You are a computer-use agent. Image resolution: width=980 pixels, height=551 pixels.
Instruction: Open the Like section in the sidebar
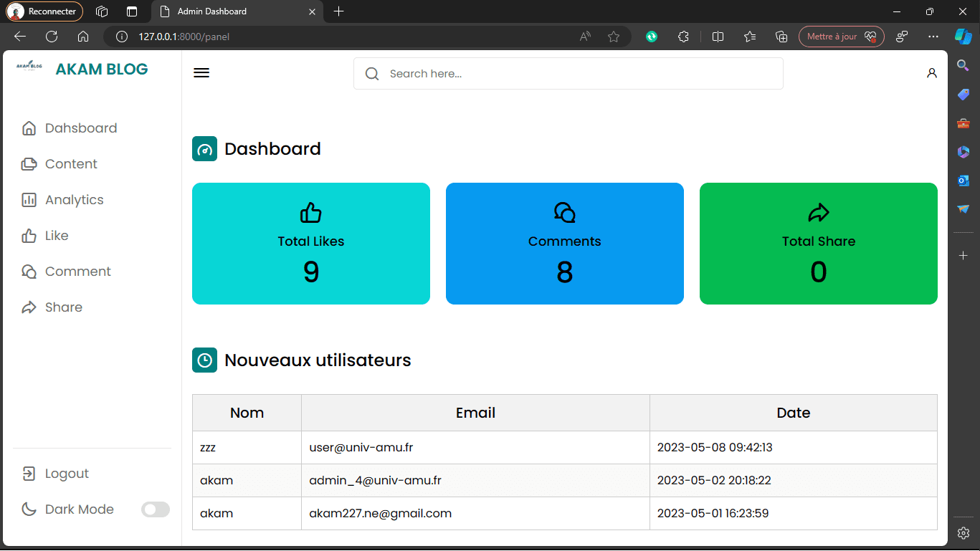tap(45, 236)
